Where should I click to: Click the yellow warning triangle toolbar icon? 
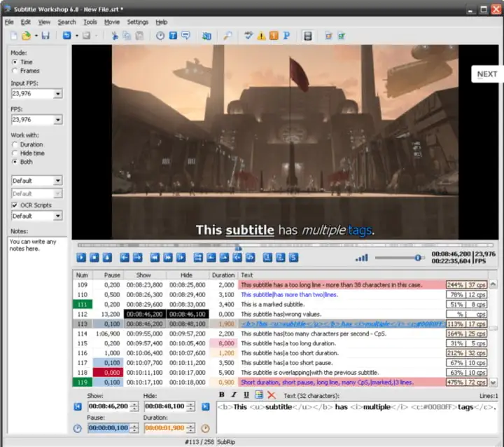tap(261, 36)
